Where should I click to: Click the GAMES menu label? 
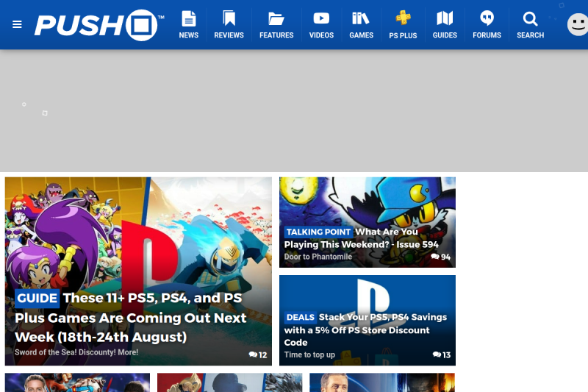[361, 35]
